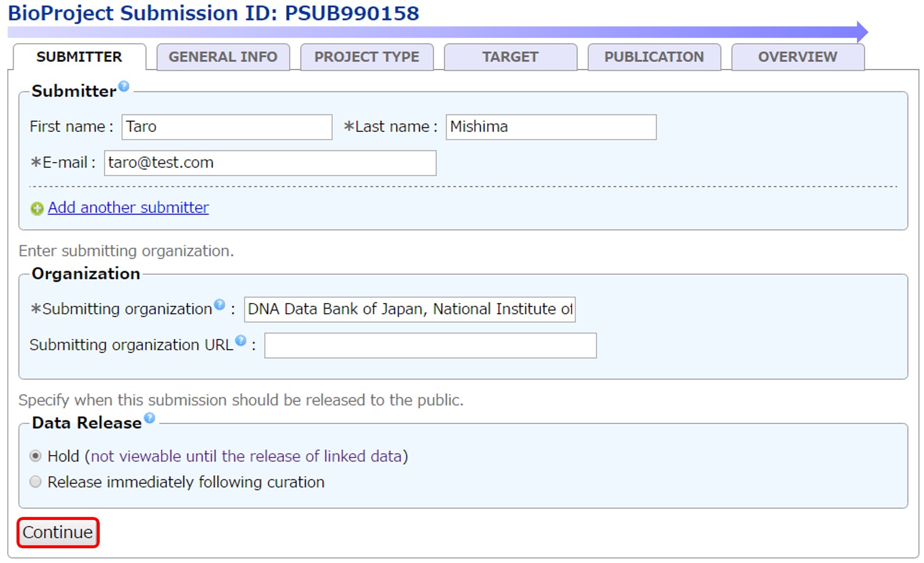
Task: Click the help icon beside Submitter heading
Action: pos(123,86)
